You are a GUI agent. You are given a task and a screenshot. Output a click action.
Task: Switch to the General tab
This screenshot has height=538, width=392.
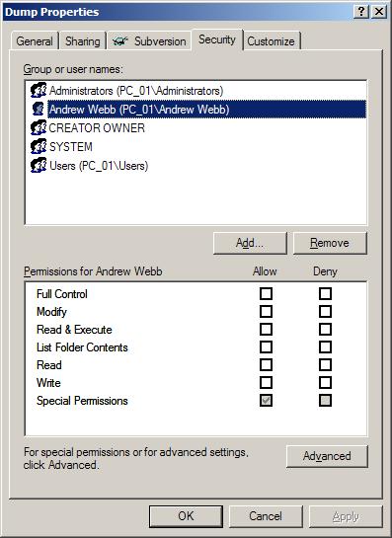click(x=35, y=41)
